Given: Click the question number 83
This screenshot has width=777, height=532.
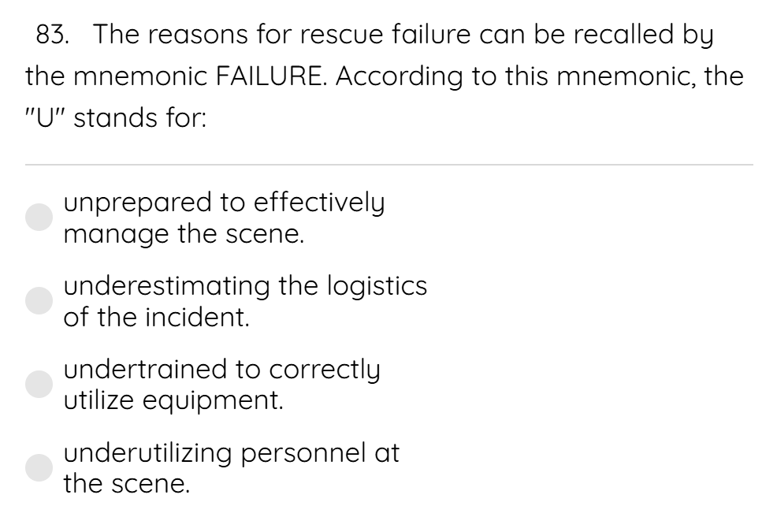Looking at the screenshot, I should coord(53,35).
